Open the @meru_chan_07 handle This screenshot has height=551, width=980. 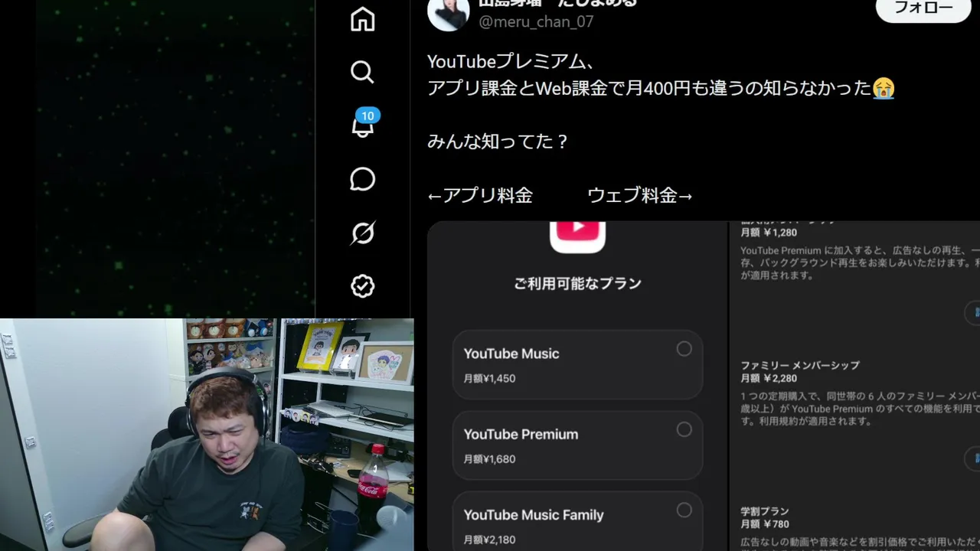point(536,21)
